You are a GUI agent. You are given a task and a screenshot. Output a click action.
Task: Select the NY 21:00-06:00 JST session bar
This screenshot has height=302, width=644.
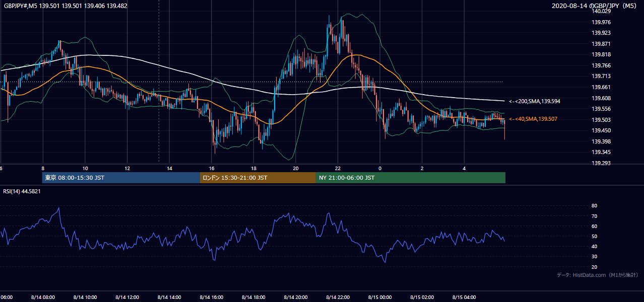[411, 178]
